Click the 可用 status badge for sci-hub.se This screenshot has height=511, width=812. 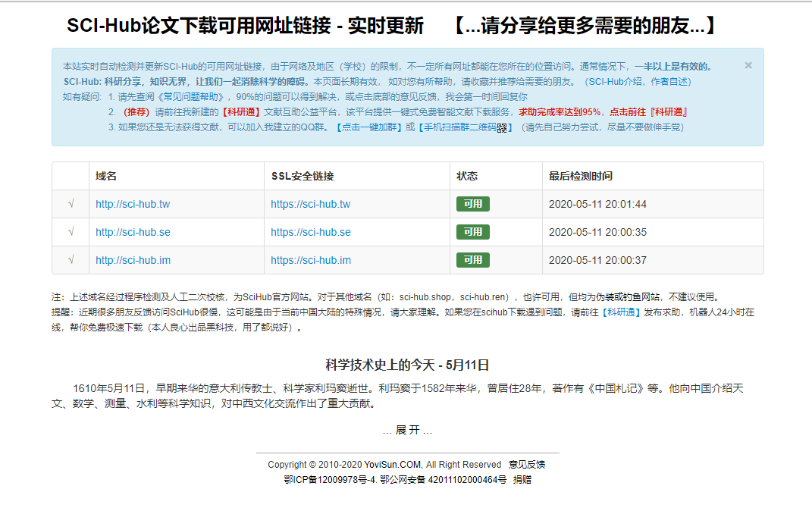pos(473,232)
